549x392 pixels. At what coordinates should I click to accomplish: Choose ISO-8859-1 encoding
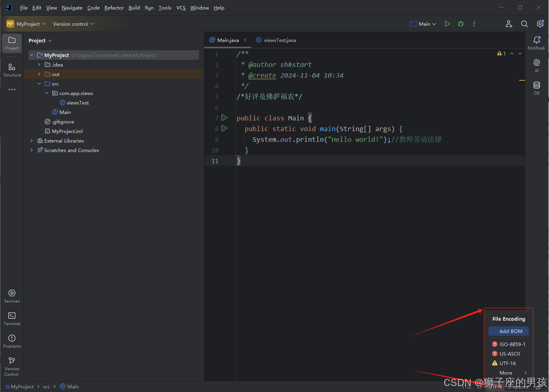[x=509, y=344]
